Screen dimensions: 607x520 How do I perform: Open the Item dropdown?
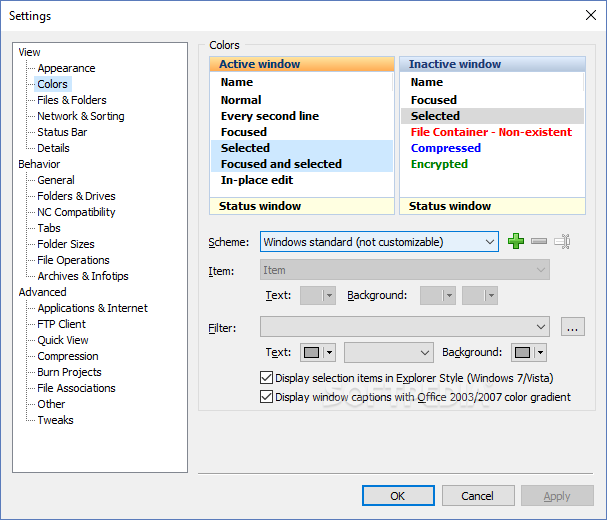coord(405,270)
